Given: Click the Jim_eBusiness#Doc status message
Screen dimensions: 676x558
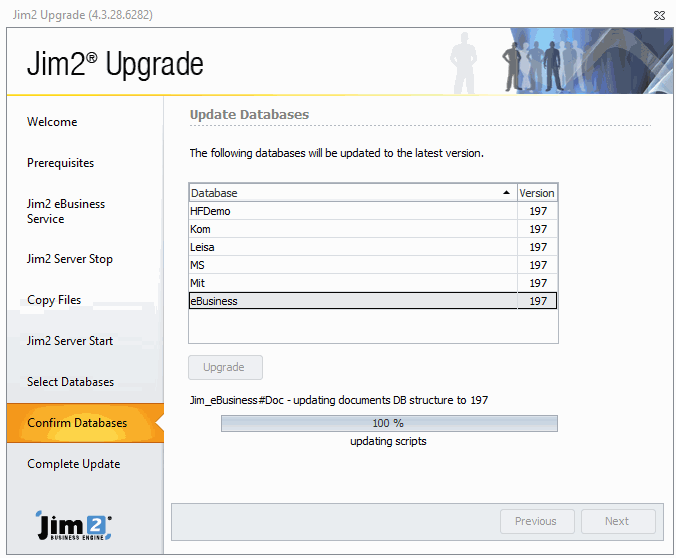Looking at the screenshot, I should coord(338,400).
